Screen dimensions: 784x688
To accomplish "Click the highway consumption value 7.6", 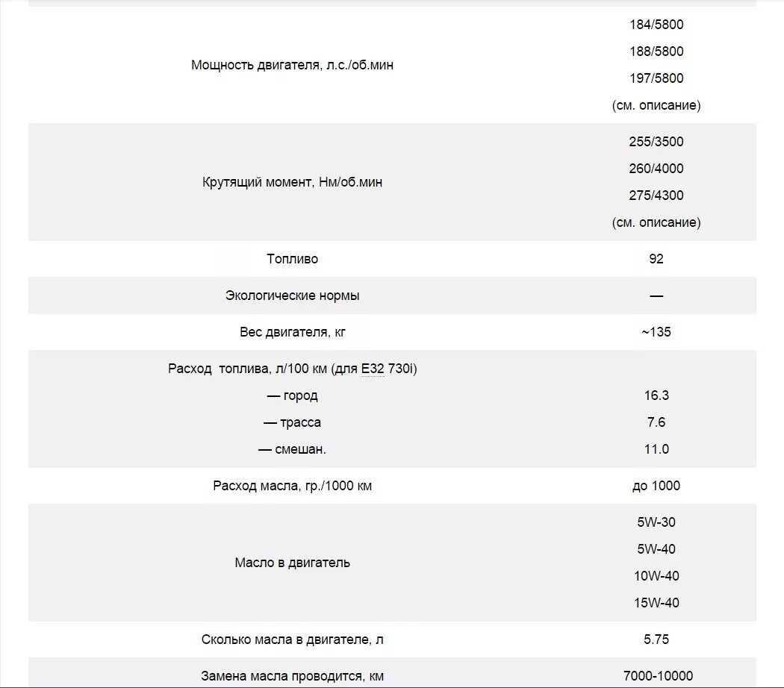I will [x=656, y=422].
